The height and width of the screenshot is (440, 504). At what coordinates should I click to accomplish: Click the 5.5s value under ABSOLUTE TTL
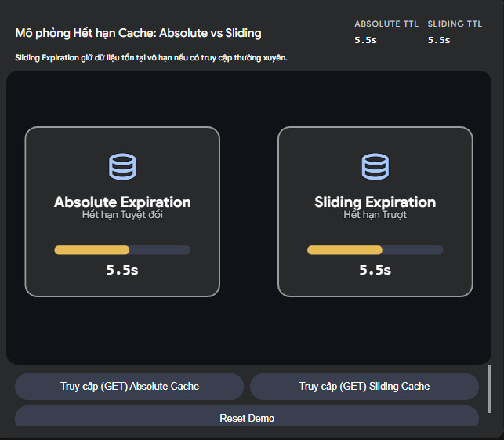click(x=365, y=39)
